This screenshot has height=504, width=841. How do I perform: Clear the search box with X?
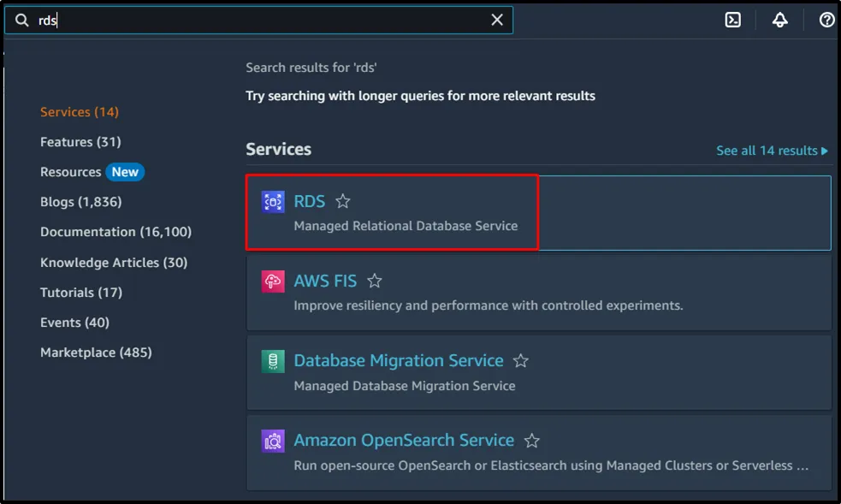497,21
